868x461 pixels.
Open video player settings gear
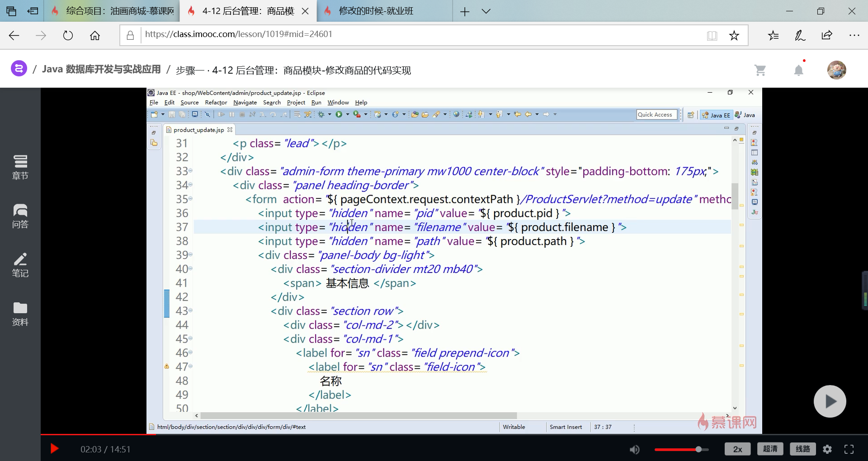(827, 449)
